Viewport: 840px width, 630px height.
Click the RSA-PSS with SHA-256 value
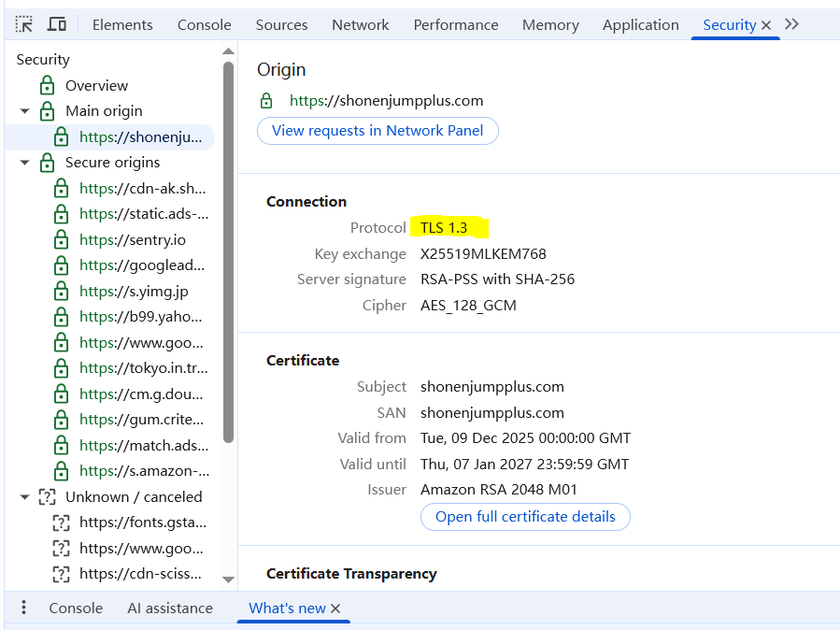click(x=498, y=279)
